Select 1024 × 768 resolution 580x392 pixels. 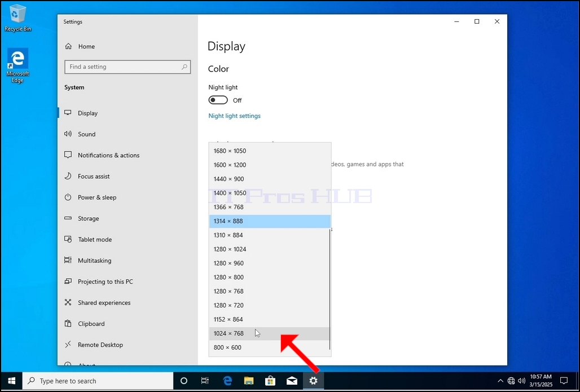pyautogui.click(x=269, y=333)
